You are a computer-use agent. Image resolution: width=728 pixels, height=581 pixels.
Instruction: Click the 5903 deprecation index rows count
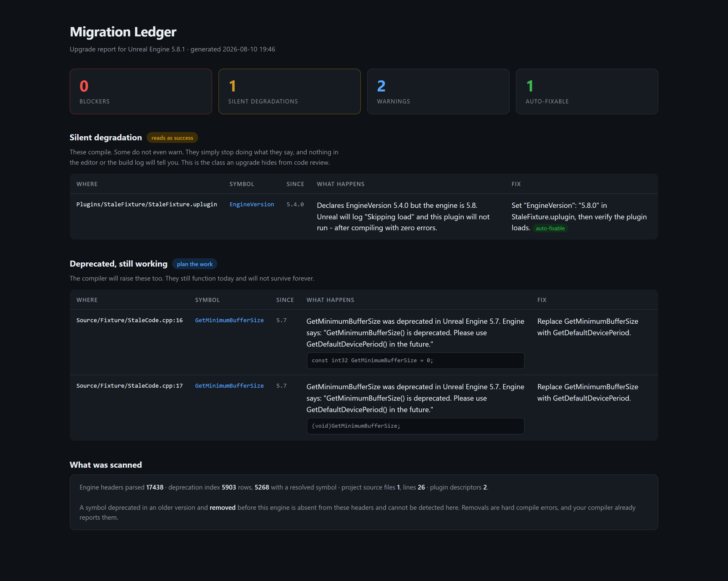(229, 487)
